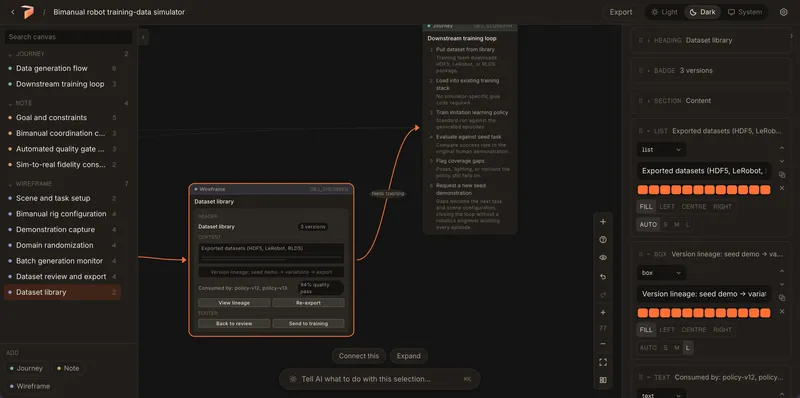Open Goal and constraints note
The height and width of the screenshot is (398, 800).
click(63, 117)
